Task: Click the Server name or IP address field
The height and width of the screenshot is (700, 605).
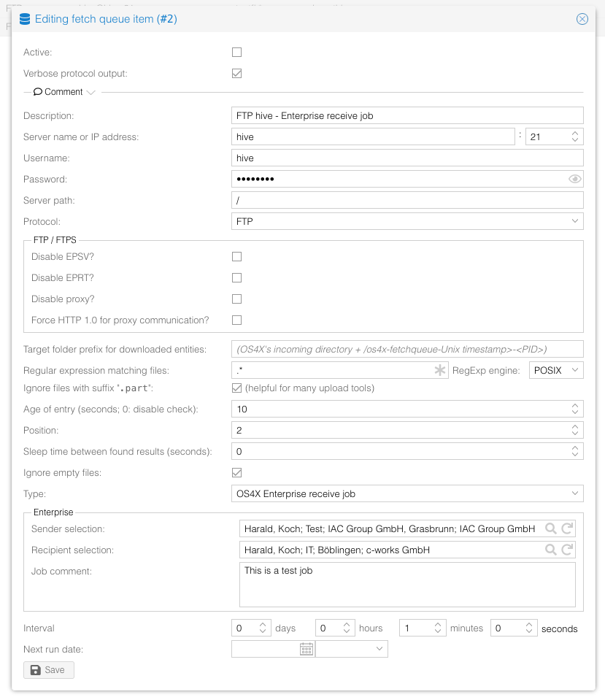Action: tap(373, 136)
